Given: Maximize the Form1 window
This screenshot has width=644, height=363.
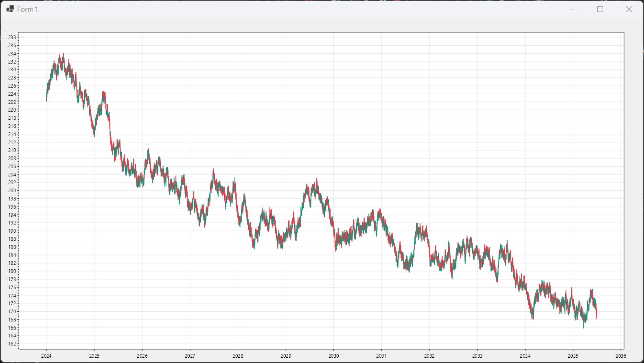Looking at the screenshot, I should pyautogui.click(x=600, y=9).
